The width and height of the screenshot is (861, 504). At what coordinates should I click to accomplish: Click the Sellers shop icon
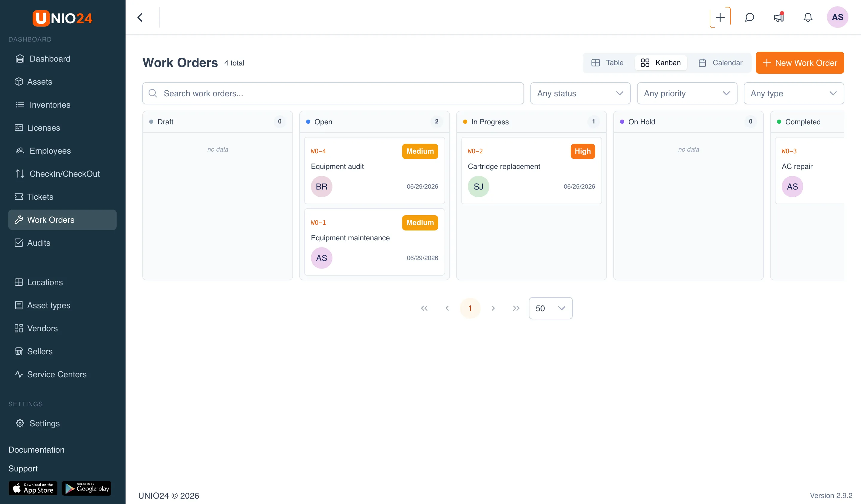(19, 351)
